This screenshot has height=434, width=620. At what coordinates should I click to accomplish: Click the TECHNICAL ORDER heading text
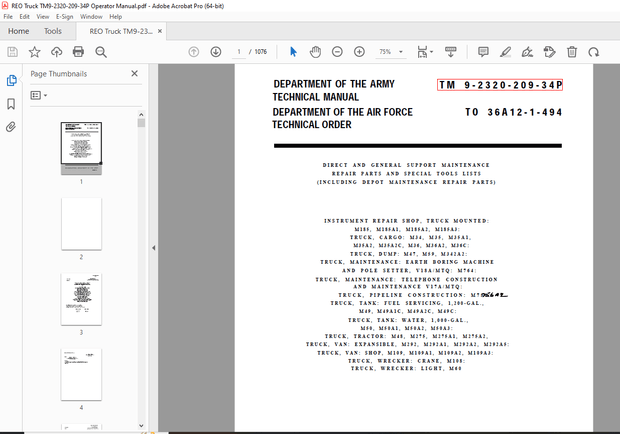click(x=312, y=125)
